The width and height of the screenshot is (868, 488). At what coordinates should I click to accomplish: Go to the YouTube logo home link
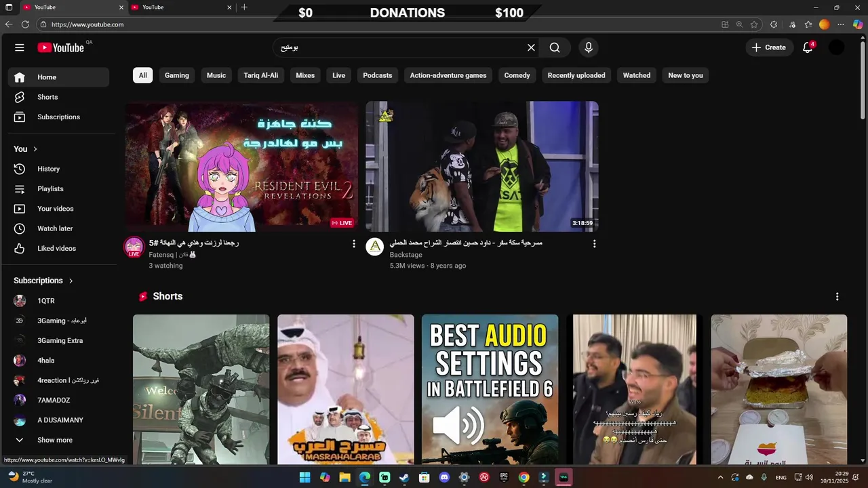[x=61, y=47]
